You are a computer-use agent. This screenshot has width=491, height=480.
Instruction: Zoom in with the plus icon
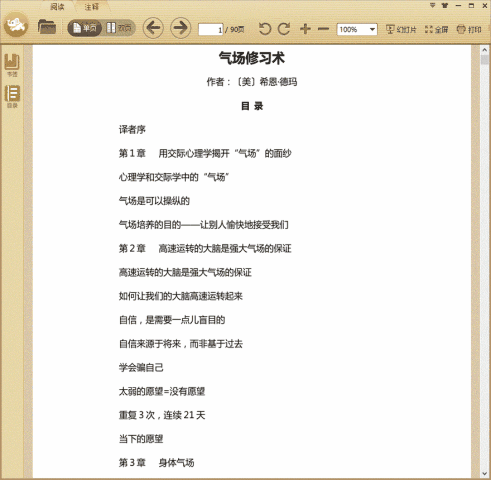coord(305,29)
